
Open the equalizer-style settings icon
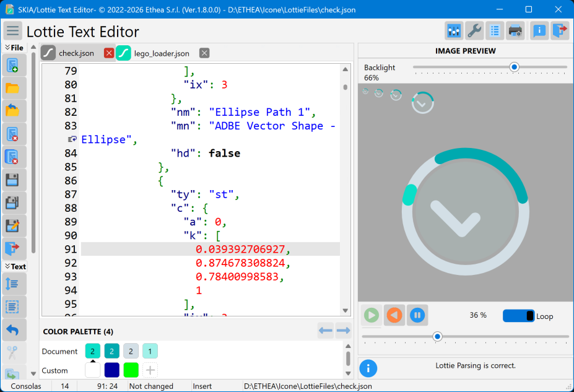tap(454, 31)
